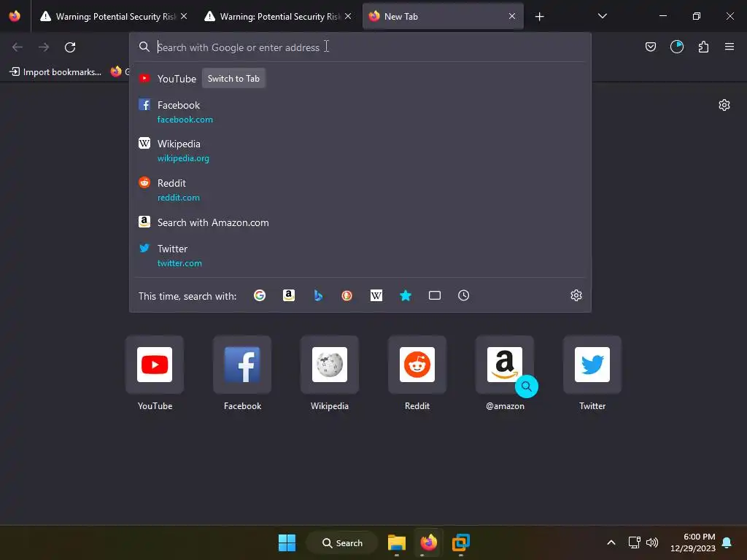This screenshot has height=560, width=747.
Task: Click the Firefox View icon
Action: coord(15,16)
